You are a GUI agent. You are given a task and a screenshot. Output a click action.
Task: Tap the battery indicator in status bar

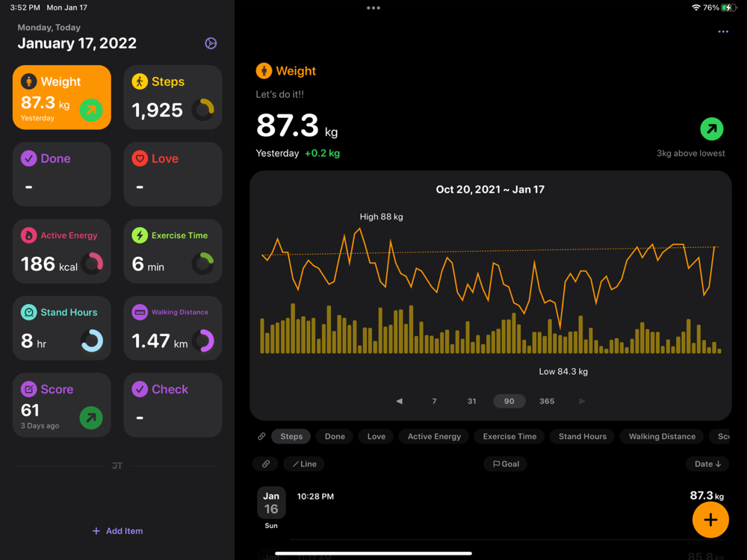(728, 7)
